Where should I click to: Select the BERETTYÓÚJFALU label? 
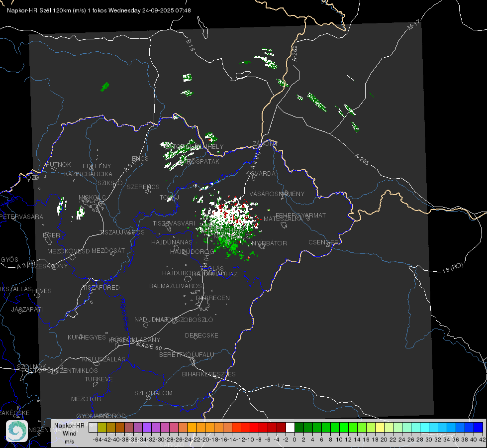click(x=187, y=354)
